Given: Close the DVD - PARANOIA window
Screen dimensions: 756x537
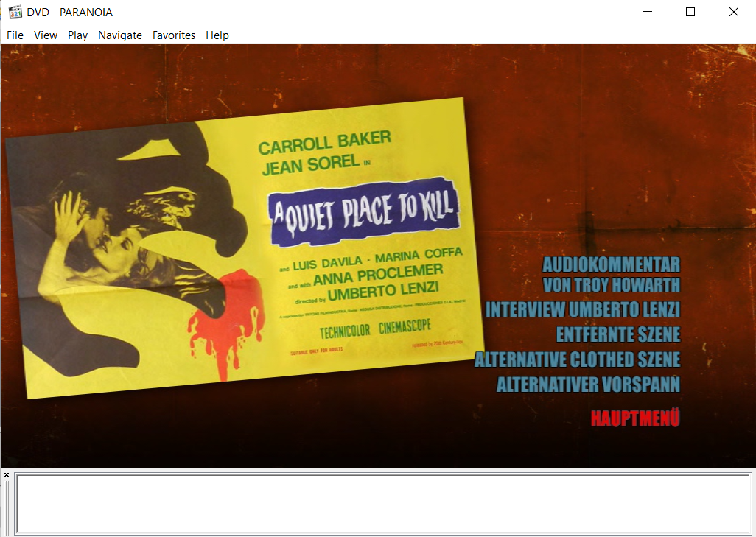Looking at the screenshot, I should pos(733,12).
